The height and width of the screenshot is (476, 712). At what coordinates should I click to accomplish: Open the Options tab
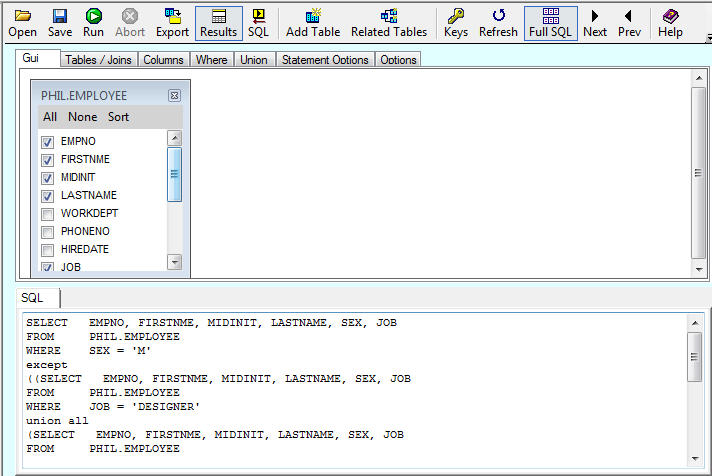[398, 60]
